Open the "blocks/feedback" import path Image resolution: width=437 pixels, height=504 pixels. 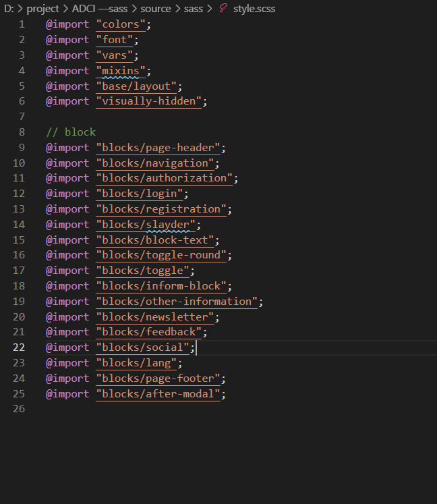149,332
